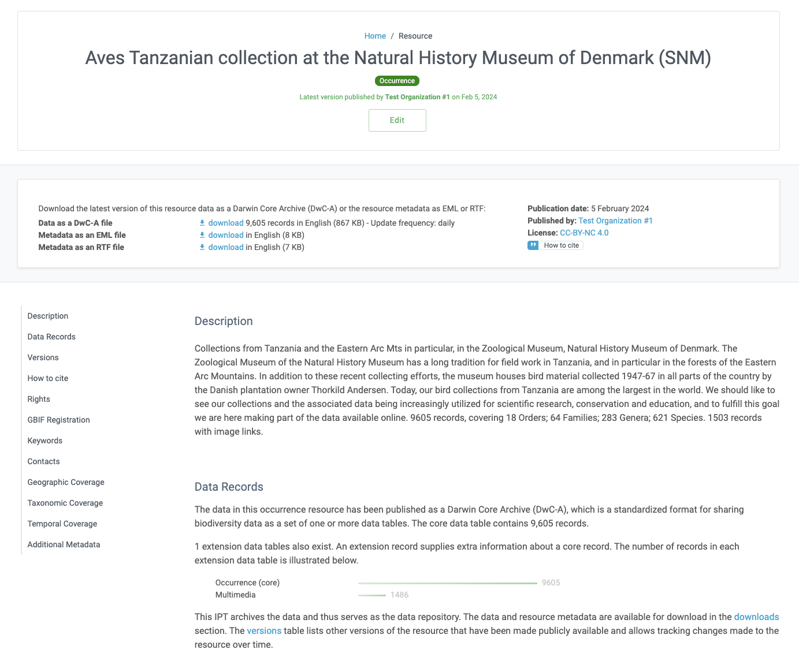Click the Occurrence (core) records bar
The height and width of the screenshot is (672, 799).
pyautogui.click(x=448, y=583)
